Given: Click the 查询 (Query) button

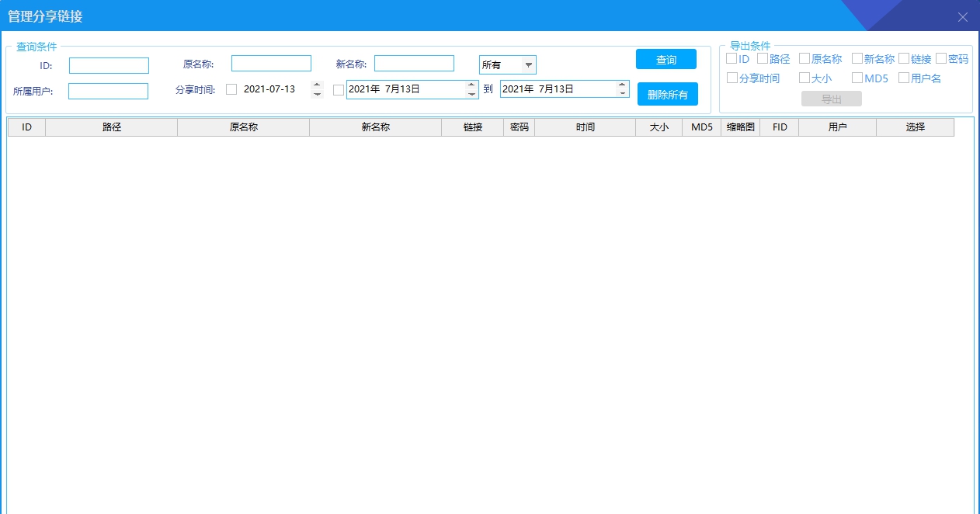Looking at the screenshot, I should pos(665,58).
